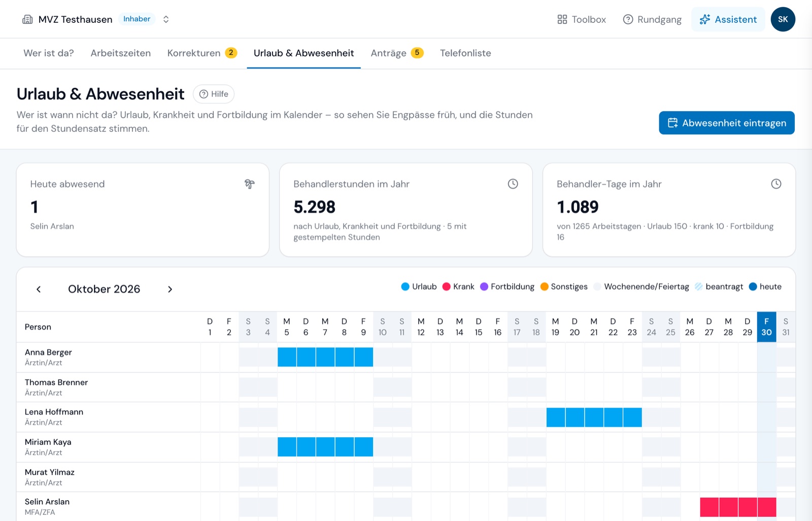Open the Toolbox grid icon
This screenshot has height=521, width=812.
point(562,19)
